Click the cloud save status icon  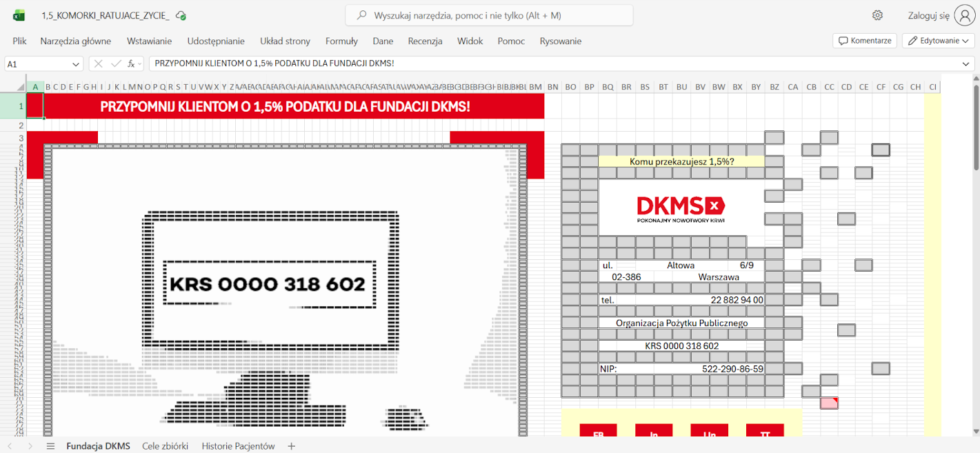click(x=181, y=15)
